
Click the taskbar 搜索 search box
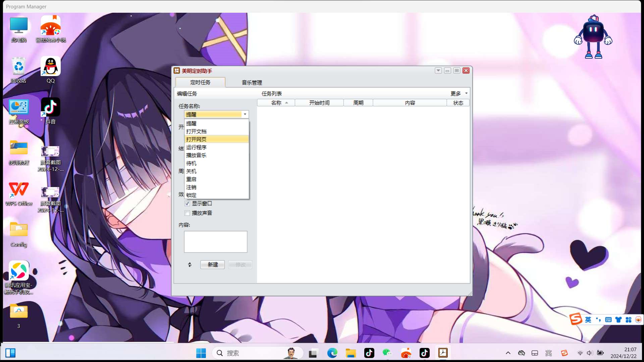258,353
